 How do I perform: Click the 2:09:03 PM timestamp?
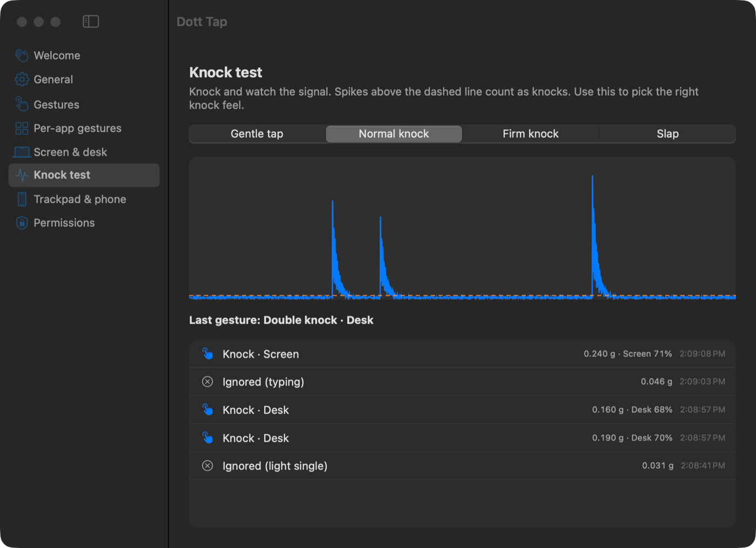(702, 382)
